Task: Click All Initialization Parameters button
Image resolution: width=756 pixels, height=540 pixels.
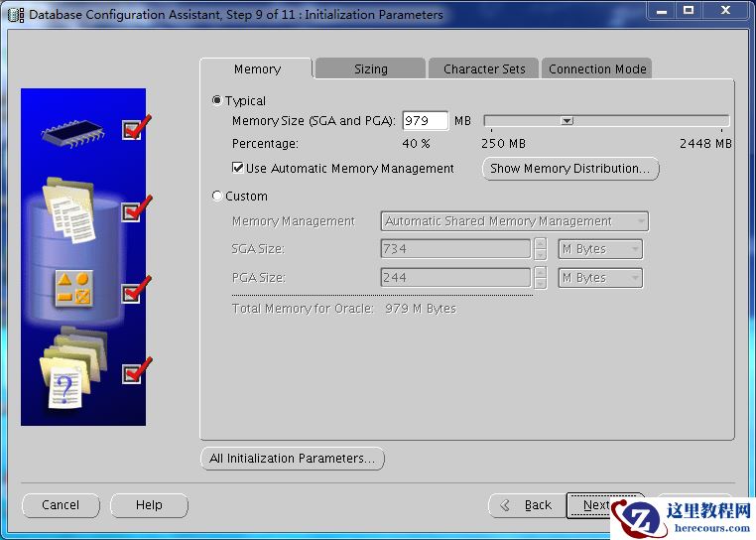Action: [292, 458]
